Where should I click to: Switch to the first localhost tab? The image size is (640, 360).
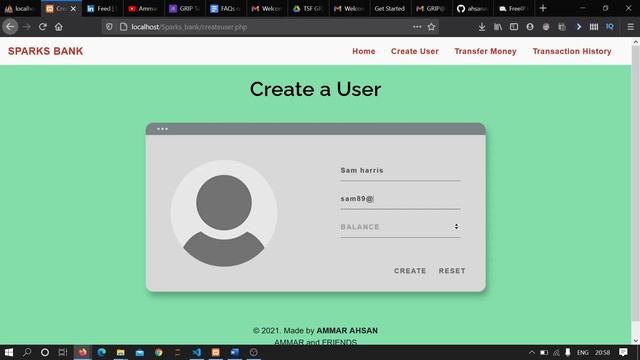(20, 9)
